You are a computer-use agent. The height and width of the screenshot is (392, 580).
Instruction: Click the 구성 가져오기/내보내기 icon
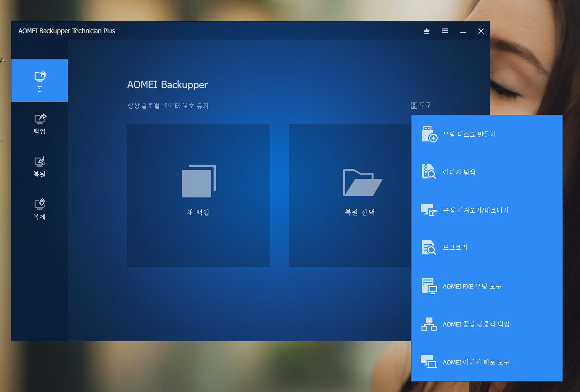coord(429,210)
